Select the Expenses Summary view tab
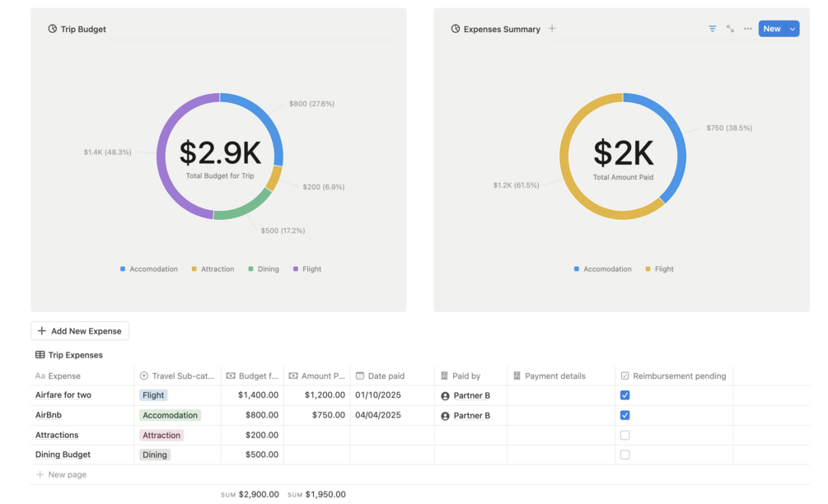 [x=496, y=29]
